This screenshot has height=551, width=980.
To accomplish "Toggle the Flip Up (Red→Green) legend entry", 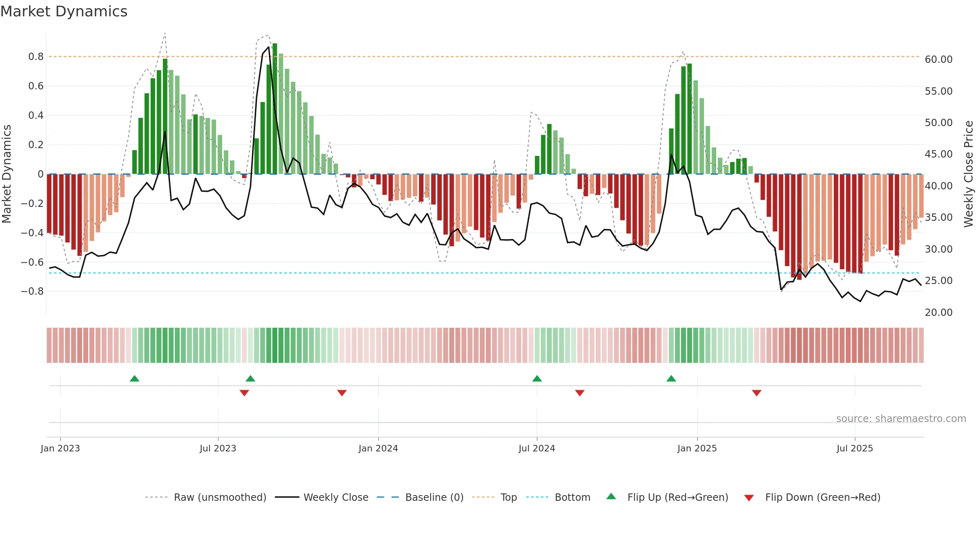I will pyautogui.click(x=667, y=497).
